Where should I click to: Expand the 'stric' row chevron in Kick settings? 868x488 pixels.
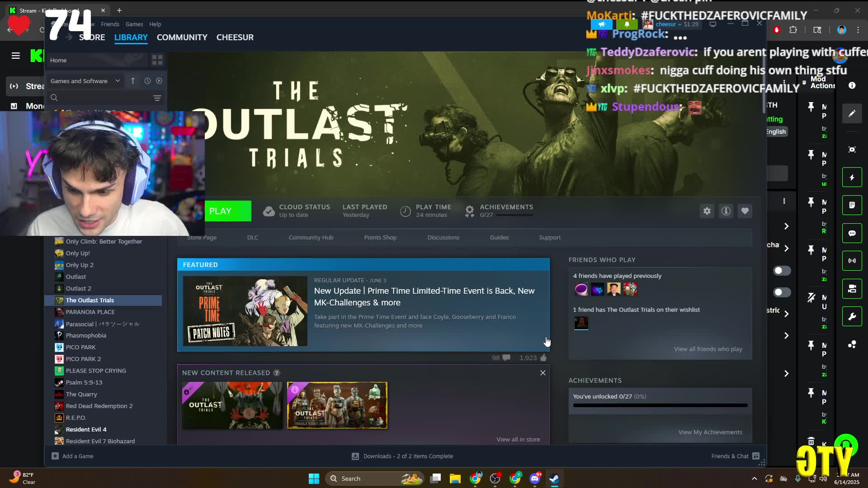coord(786,314)
